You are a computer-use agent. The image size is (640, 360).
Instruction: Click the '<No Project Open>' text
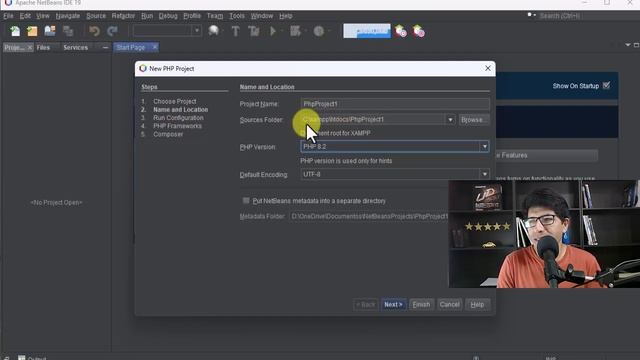[x=56, y=202]
